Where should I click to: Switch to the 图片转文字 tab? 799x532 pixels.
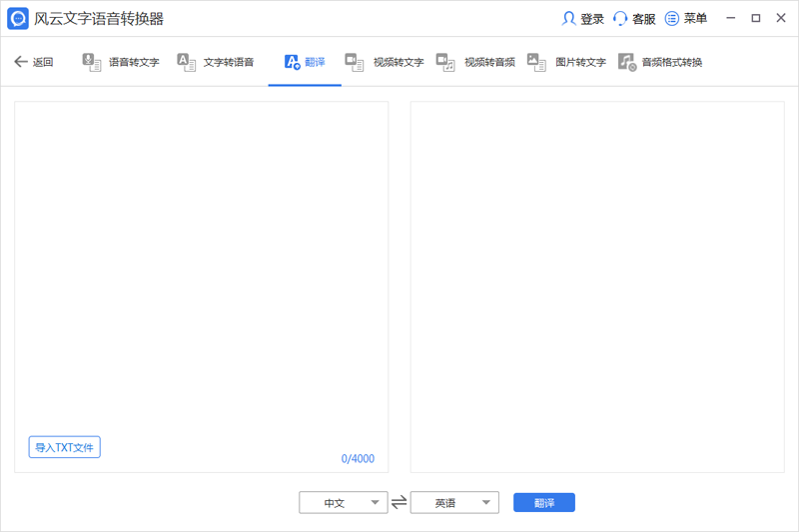tap(580, 62)
